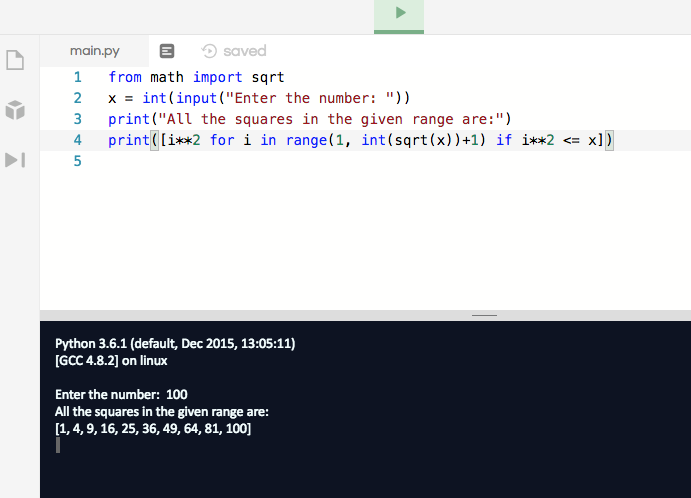This screenshot has height=498, width=691.
Task: Click line number 3 in the gutter
Action: coord(78,119)
